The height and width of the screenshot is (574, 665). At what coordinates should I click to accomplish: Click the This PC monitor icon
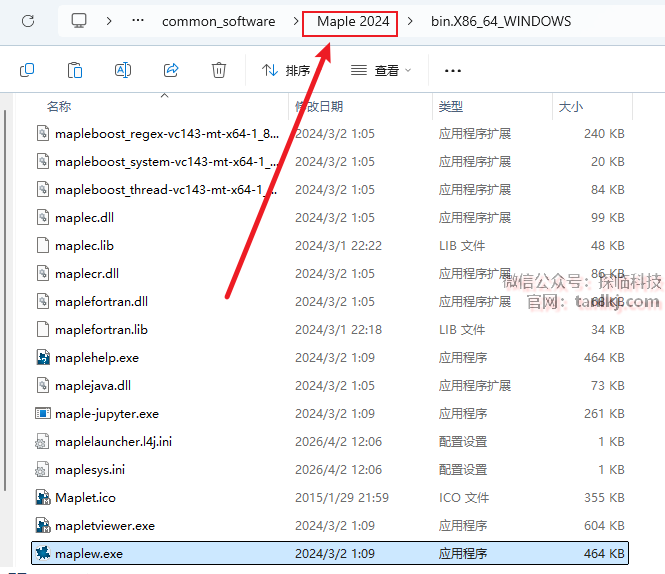[79, 20]
